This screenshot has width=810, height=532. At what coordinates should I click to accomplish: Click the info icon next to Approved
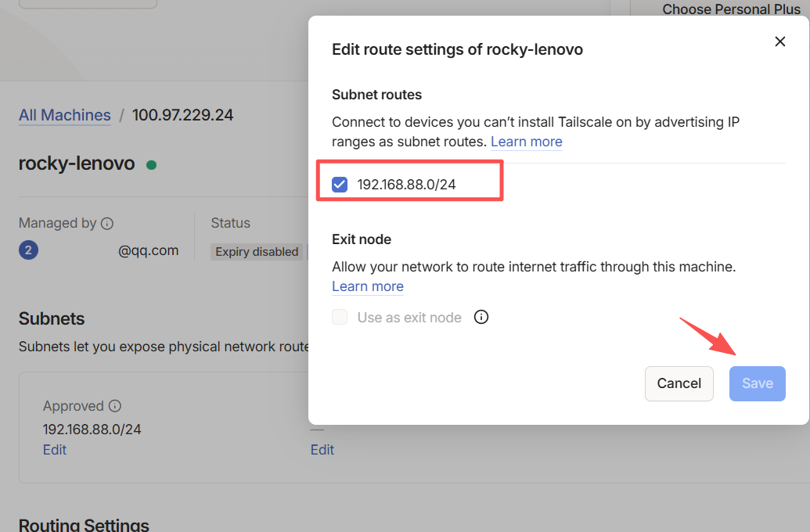pyautogui.click(x=115, y=406)
